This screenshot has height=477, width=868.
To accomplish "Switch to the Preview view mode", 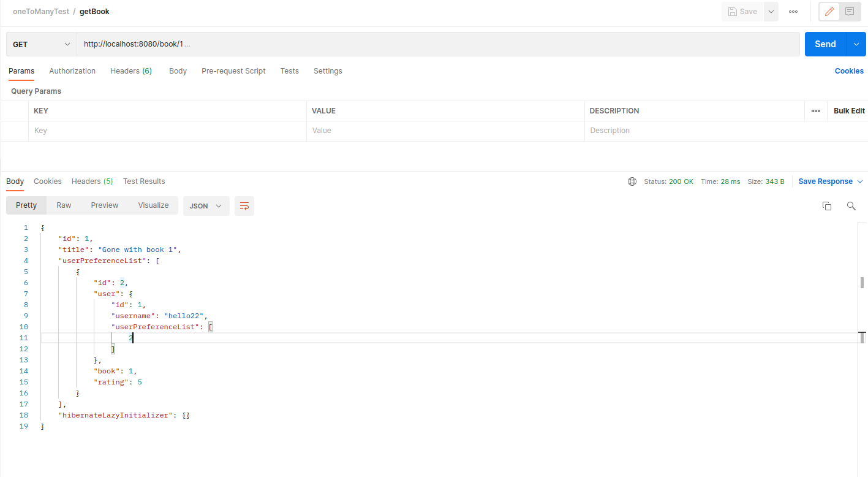I will 105,205.
